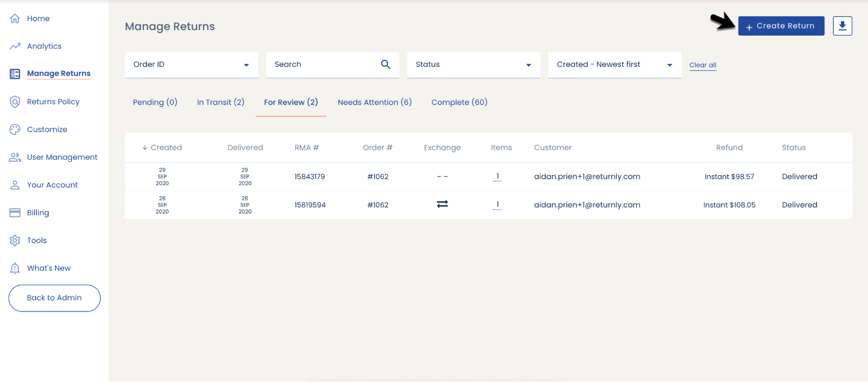This screenshot has width=868, height=382.
Task: Click the Your Account person icon
Action: (x=15, y=185)
